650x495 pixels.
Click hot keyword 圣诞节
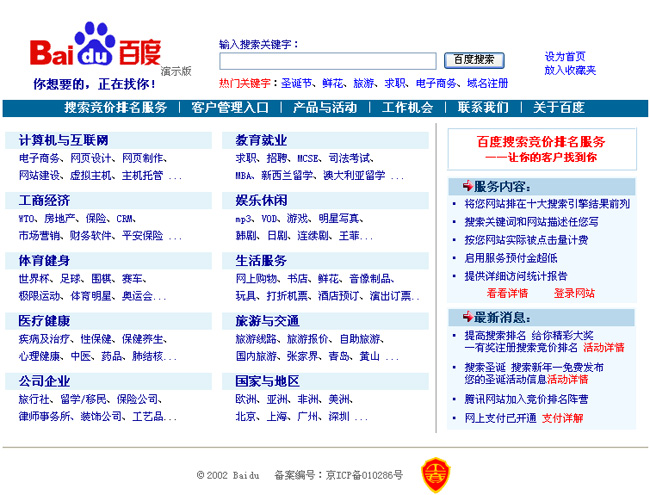(x=296, y=83)
